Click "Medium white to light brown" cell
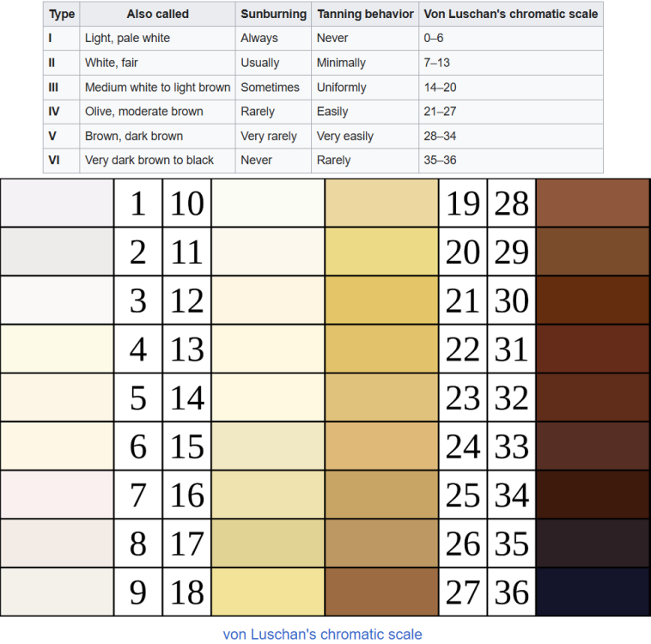The height and width of the screenshot is (644, 651). pyautogui.click(x=158, y=88)
